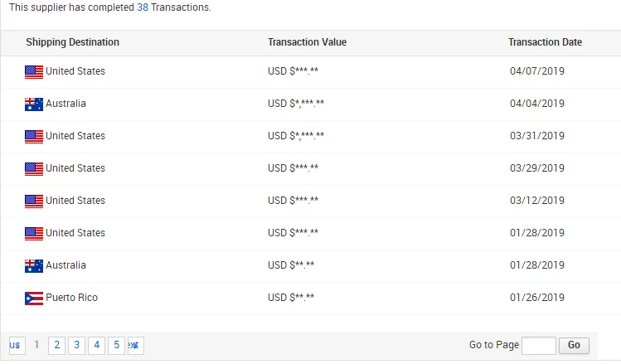This screenshot has width=621, height=364.
Task: Go to page 3 of transactions
Action: coord(76,346)
